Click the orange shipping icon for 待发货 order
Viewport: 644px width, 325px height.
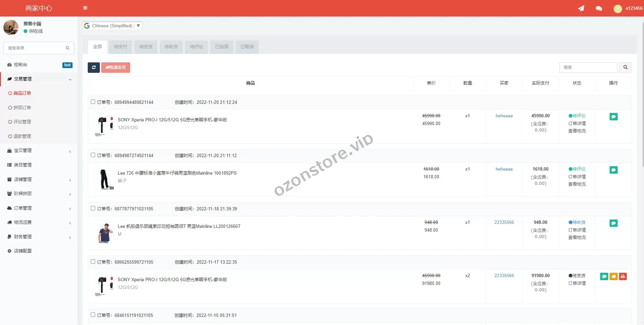pyautogui.click(x=613, y=276)
